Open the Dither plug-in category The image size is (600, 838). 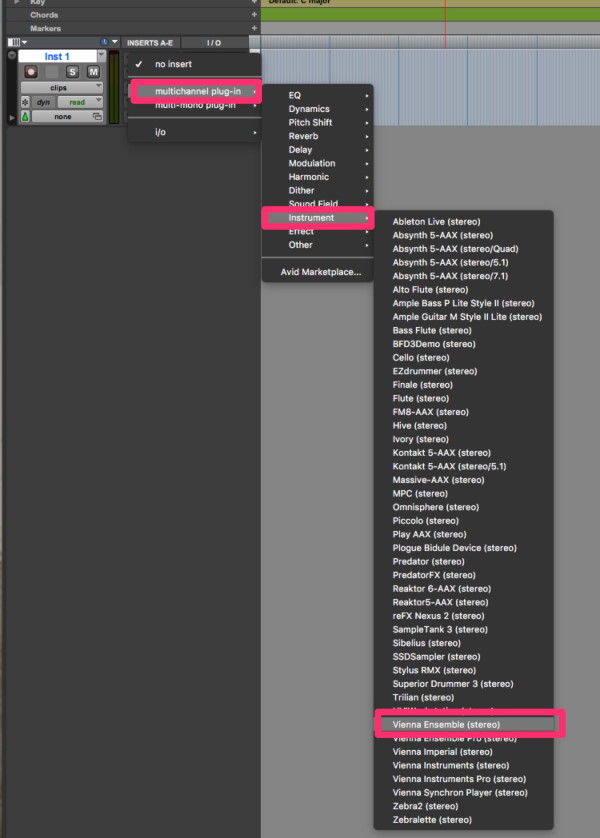point(317,190)
